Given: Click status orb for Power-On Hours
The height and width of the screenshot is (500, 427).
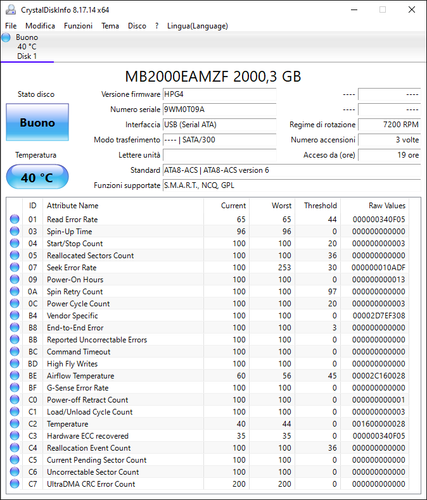Looking at the screenshot, I should (x=14, y=279).
